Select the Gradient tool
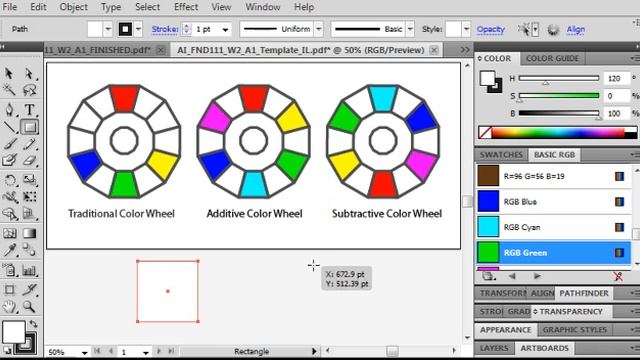640x360 pixels. (x=29, y=233)
